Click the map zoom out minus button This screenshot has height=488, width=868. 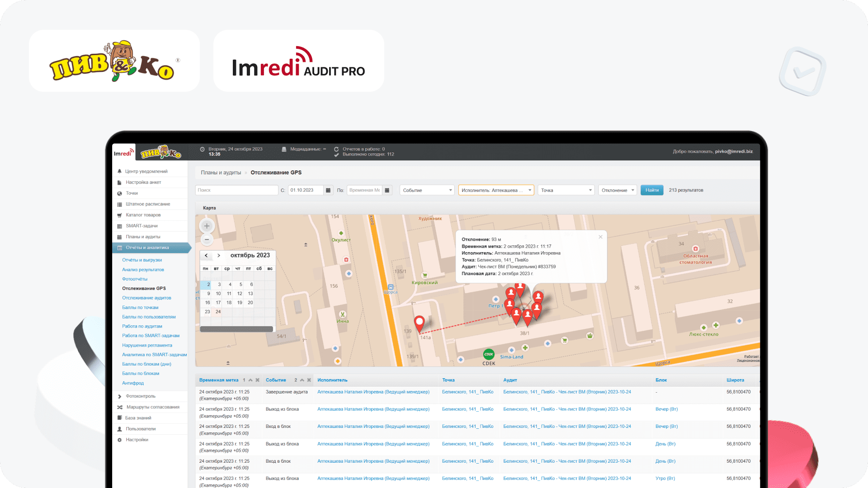[207, 239]
